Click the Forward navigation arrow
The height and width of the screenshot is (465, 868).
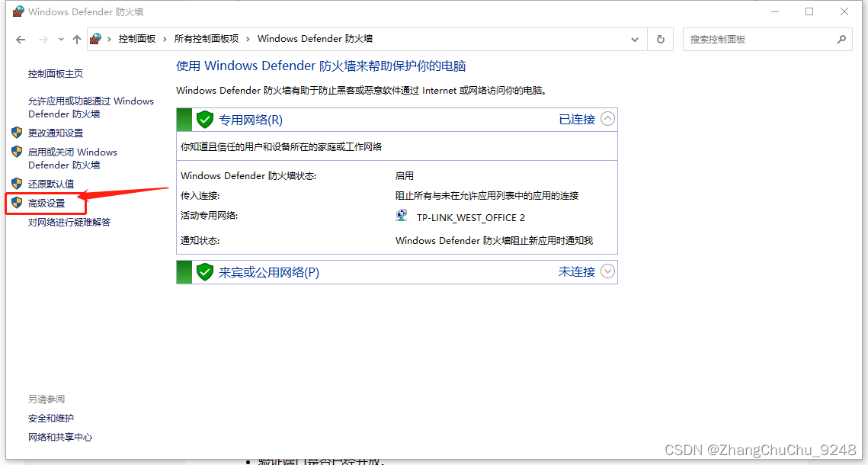coord(43,40)
